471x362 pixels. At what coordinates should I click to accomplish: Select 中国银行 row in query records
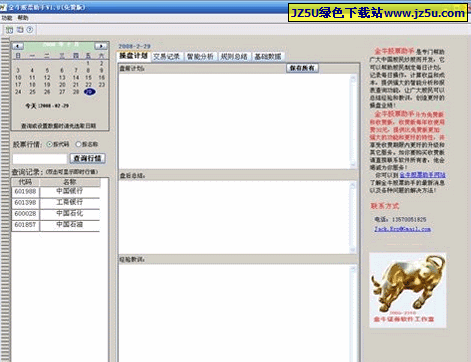click(x=56, y=191)
